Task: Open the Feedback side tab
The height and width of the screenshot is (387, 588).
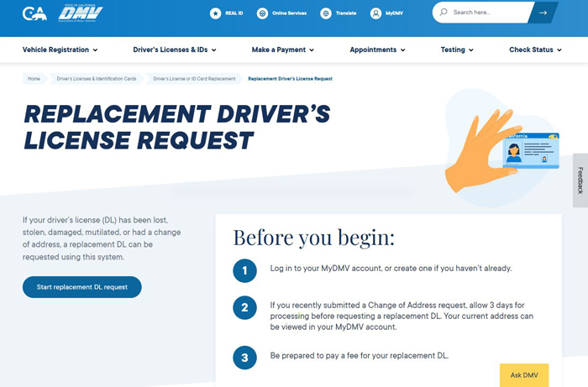Action: tap(580, 180)
